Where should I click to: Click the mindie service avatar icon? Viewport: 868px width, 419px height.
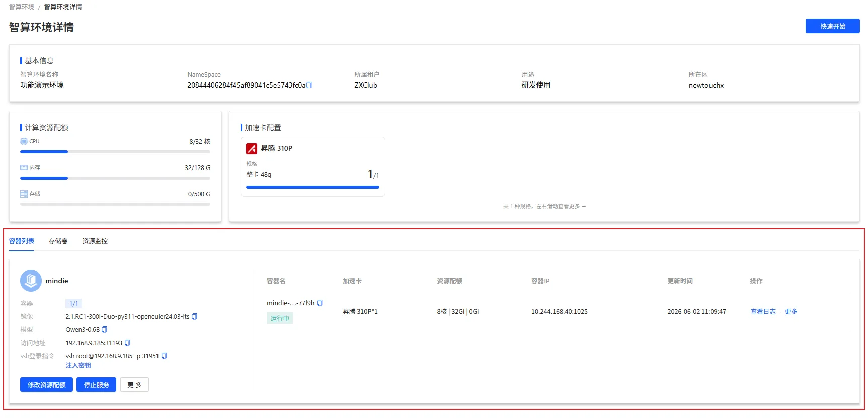(x=31, y=281)
